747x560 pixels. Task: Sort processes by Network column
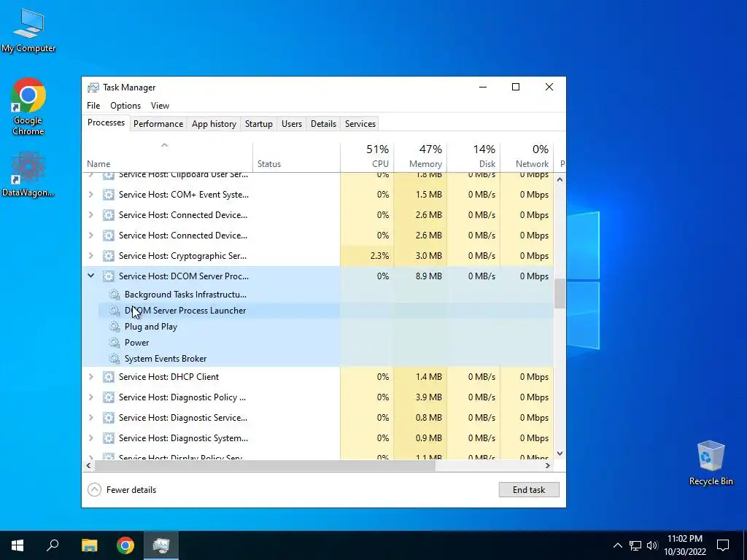pos(527,157)
